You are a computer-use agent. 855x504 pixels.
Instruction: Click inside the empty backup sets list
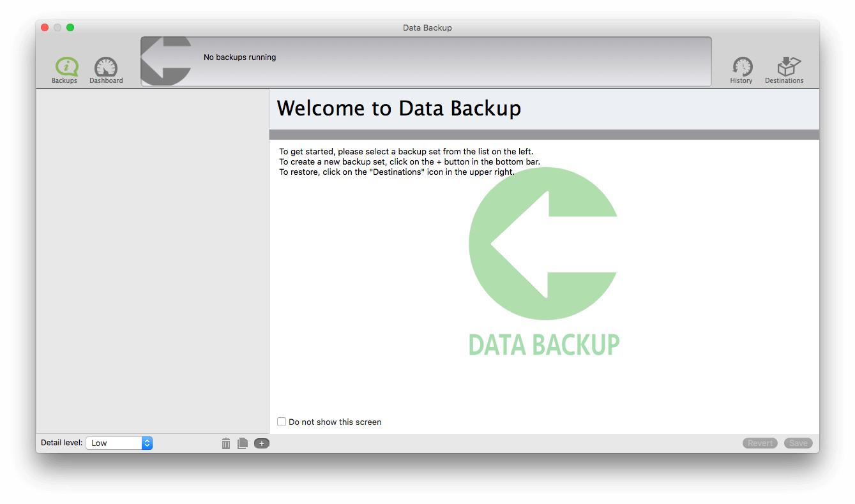152,255
